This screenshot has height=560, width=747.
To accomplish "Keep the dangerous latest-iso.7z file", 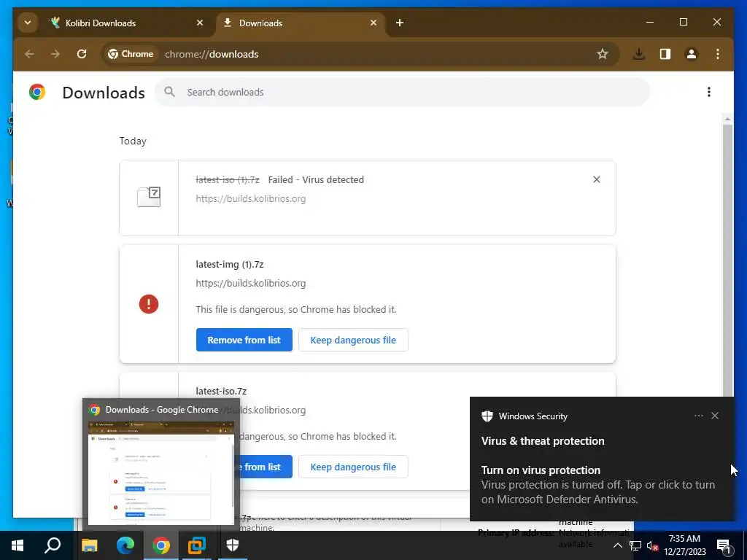I will click(x=353, y=467).
